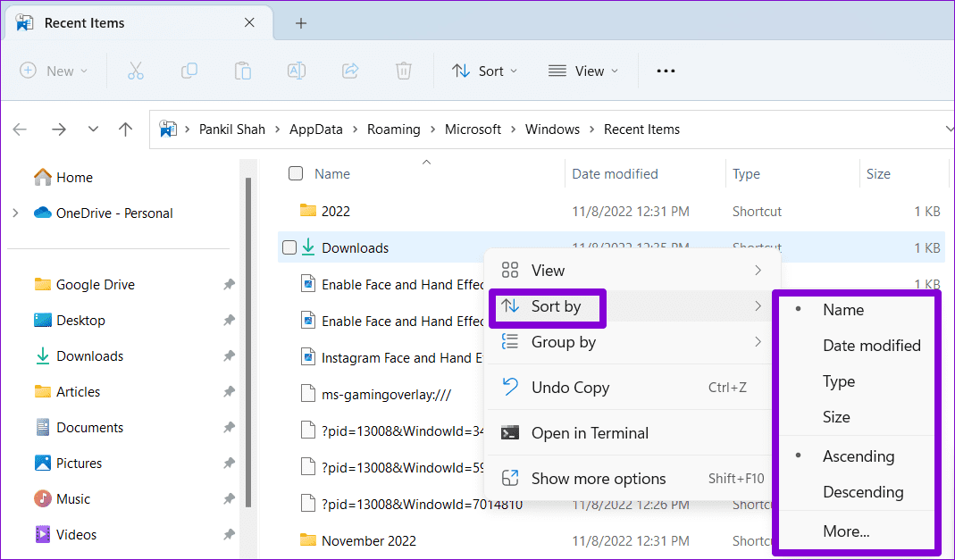Image resolution: width=955 pixels, height=560 pixels.
Task: Open the Sort dropdown in toolbar
Action: [x=485, y=71]
